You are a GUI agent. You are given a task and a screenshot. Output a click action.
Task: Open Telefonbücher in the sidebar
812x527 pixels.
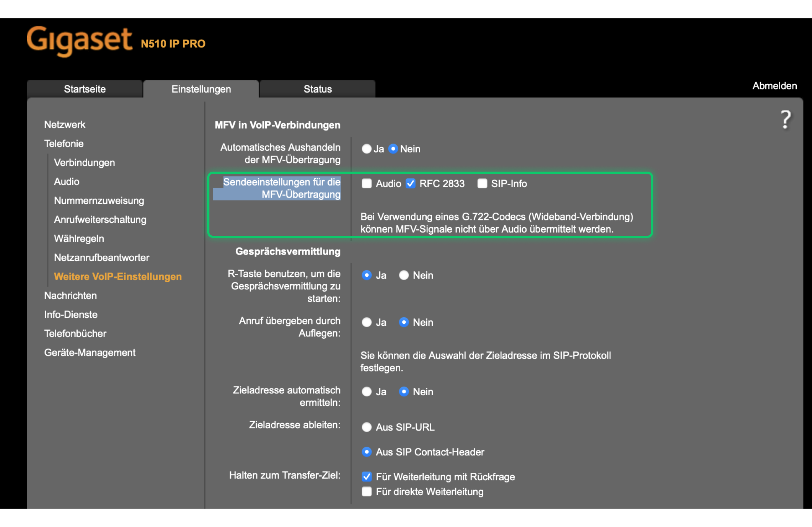click(x=75, y=334)
